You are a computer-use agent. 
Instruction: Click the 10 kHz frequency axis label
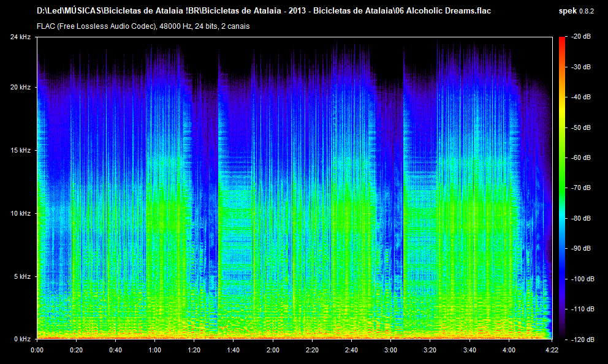20,214
